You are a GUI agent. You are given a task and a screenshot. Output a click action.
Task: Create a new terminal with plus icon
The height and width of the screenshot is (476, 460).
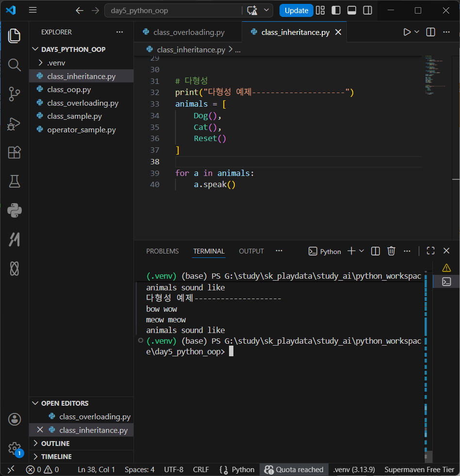point(351,251)
